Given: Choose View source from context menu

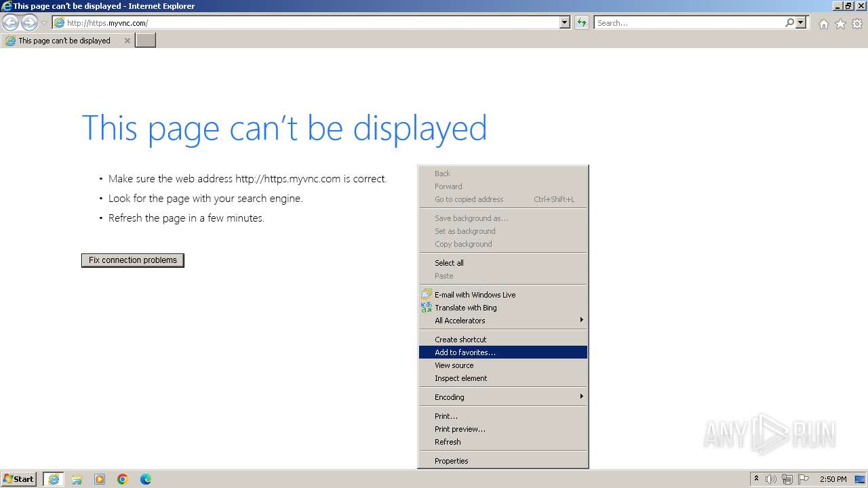Looking at the screenshot, I should (503, 365).
